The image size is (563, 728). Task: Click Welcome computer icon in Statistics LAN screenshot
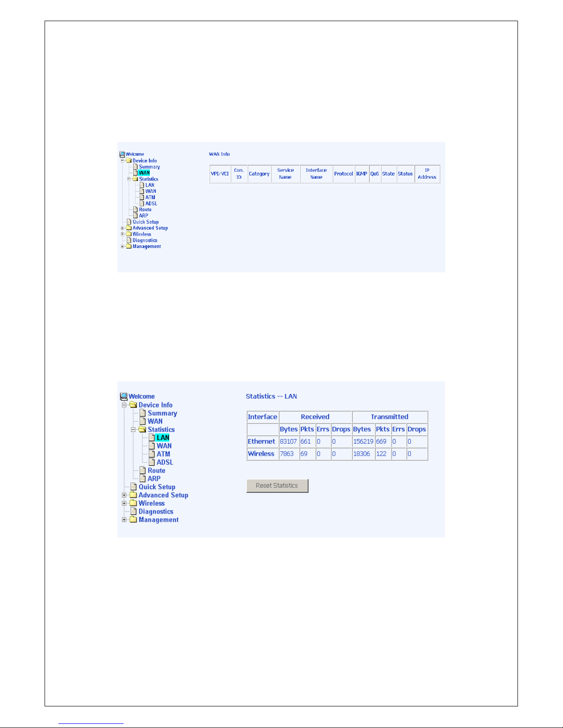coord(124,396)
